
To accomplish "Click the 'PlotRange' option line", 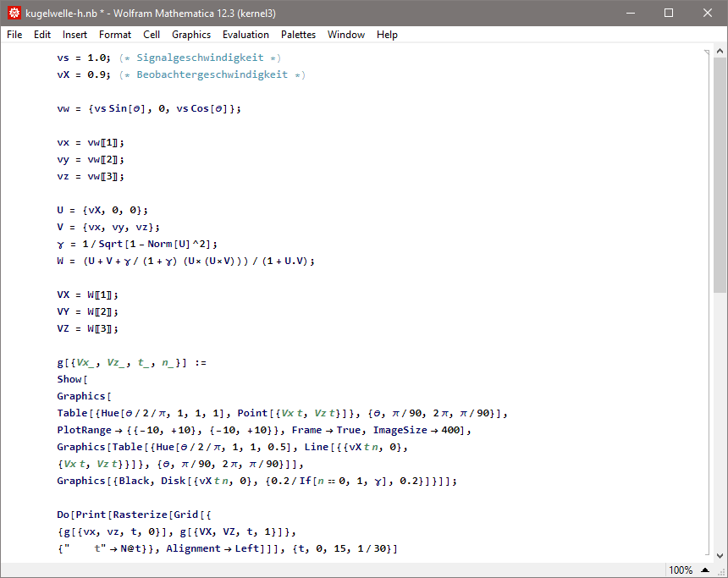I will 264,431.
